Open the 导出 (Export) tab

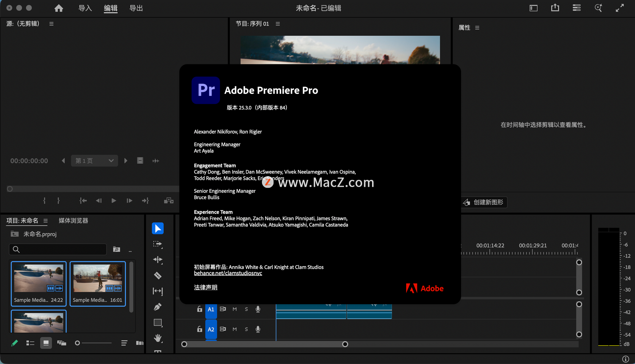click(x=136, y=8)
